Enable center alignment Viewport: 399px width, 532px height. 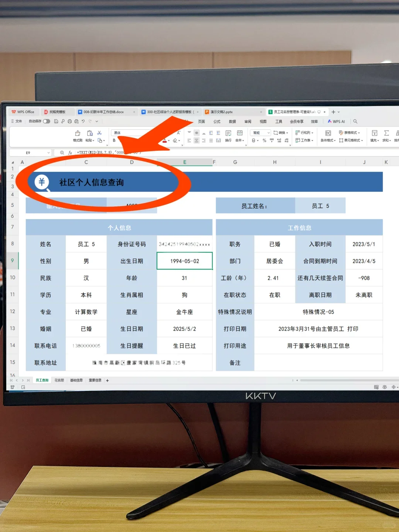pyautogui.click(x=196, y=140)
